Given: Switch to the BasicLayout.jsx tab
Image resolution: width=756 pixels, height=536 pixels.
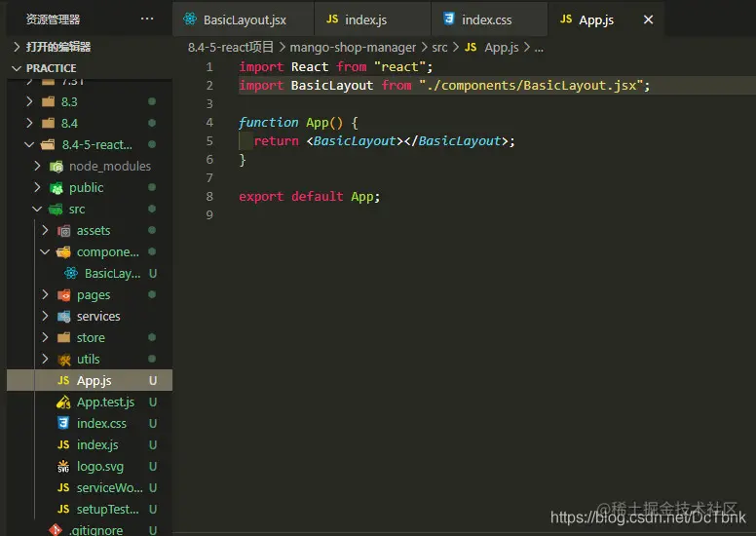Looking at the screenshot, I should [244, 19].
